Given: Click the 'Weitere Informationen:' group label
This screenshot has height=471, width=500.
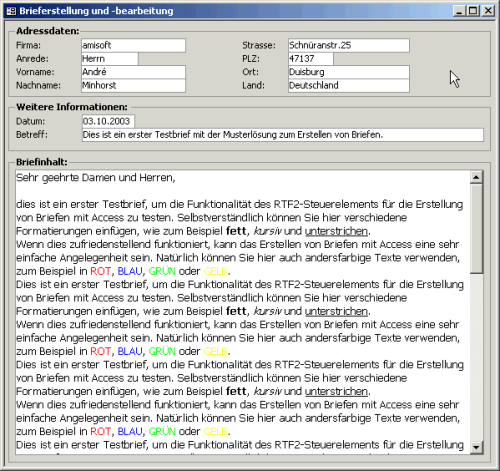Looking at the screenshot, I should [72, 107].
